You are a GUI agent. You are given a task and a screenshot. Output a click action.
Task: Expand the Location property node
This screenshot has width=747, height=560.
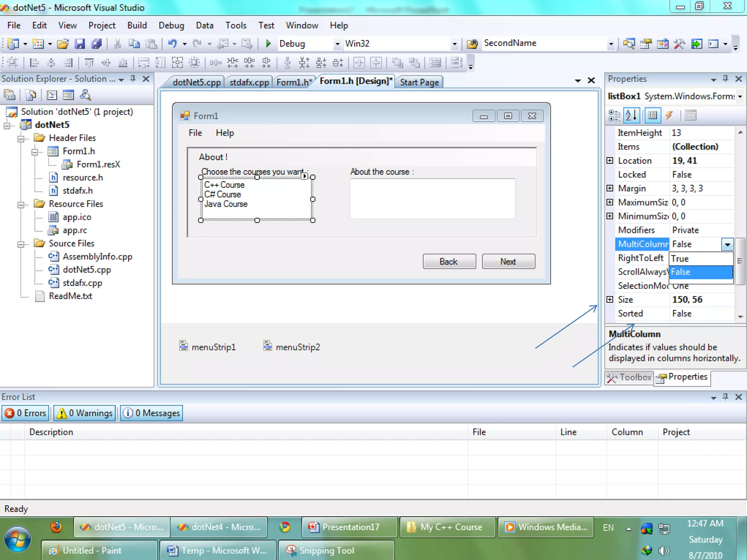point(610,160)
